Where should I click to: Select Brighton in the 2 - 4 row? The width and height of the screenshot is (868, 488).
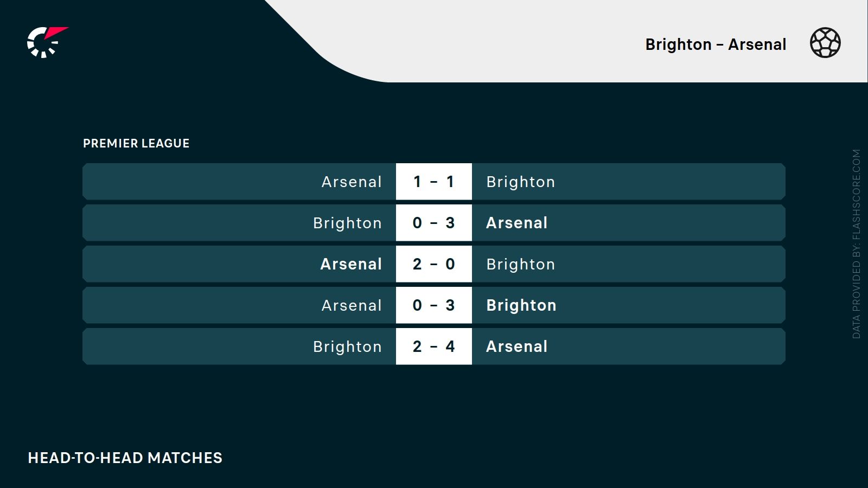click(347, 346)
